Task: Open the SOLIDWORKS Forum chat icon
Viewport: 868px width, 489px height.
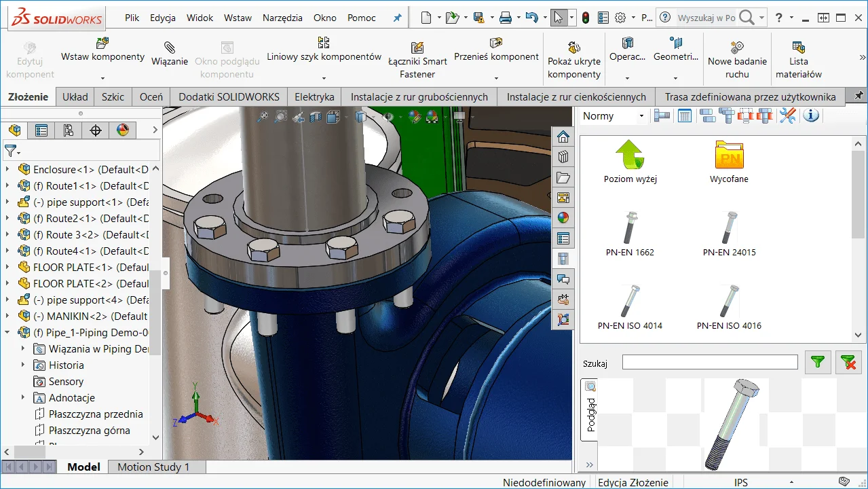Action: pos(563,279)
